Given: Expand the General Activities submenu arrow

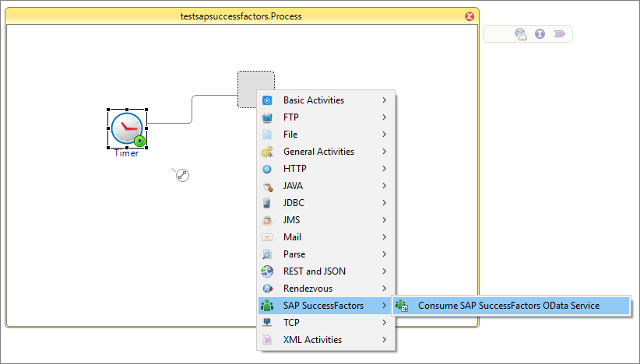Looking at the screenshot, I should 384,151.
